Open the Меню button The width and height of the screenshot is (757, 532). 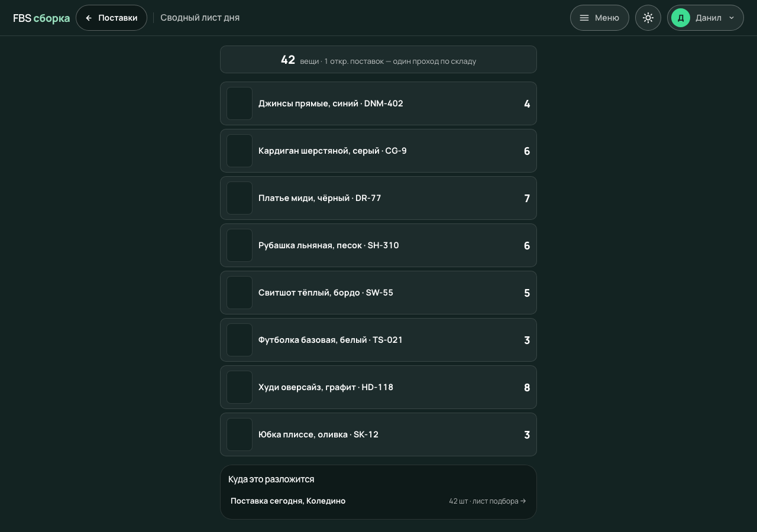pos(599,18)
